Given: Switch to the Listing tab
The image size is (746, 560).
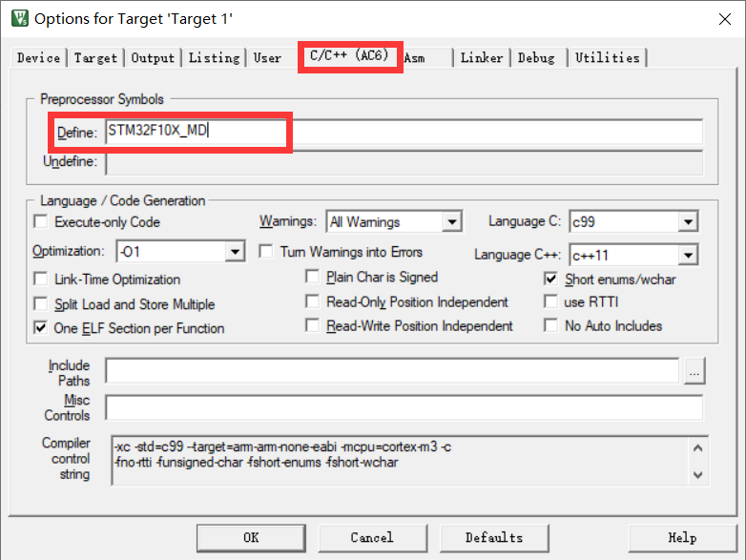Looking at the screenshot, I should [x=214, y=58].
